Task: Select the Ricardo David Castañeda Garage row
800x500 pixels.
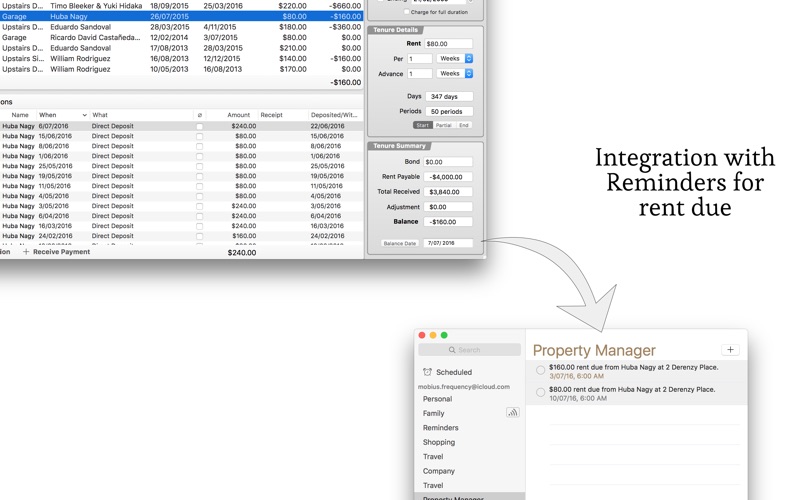Action: coord(181,37)
